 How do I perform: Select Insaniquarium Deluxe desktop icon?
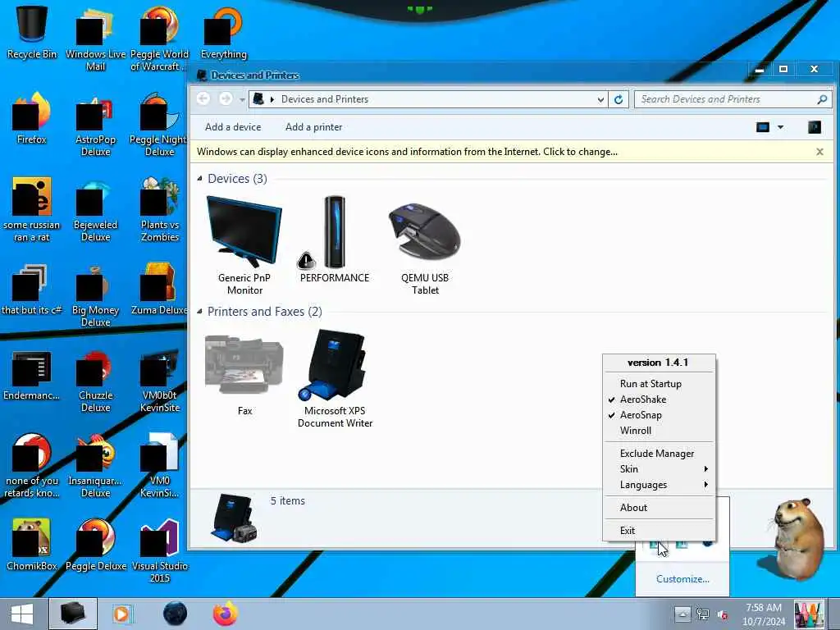(x=95, y=466)
